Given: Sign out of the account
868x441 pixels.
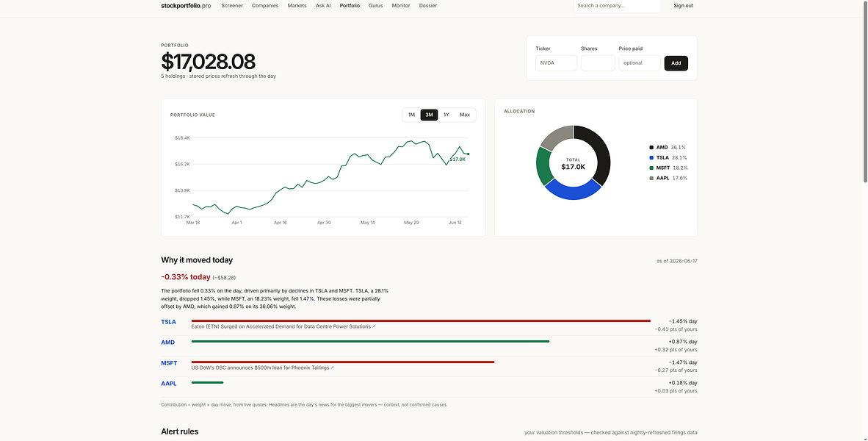Looking at the screenshot, I should coord(683,6).
